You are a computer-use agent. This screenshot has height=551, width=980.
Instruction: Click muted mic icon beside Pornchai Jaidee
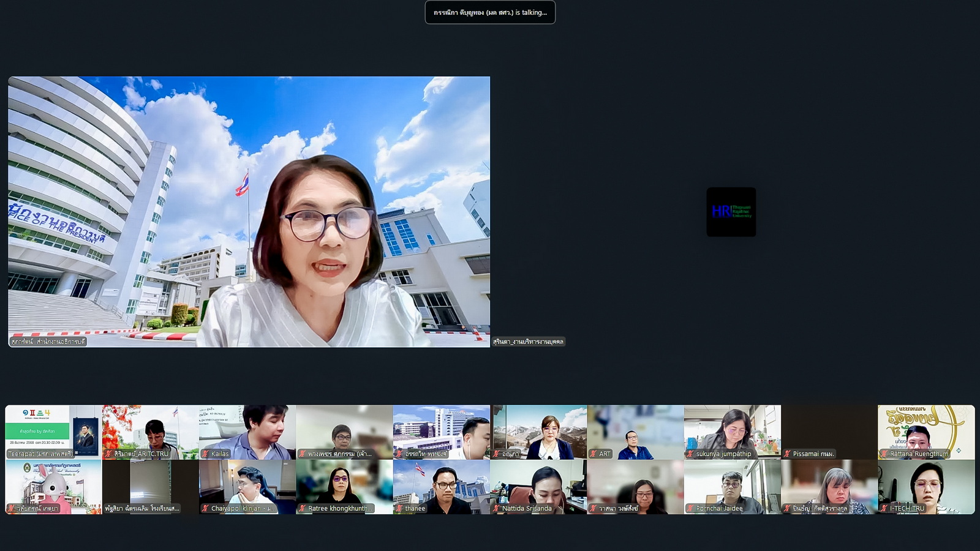690,508
